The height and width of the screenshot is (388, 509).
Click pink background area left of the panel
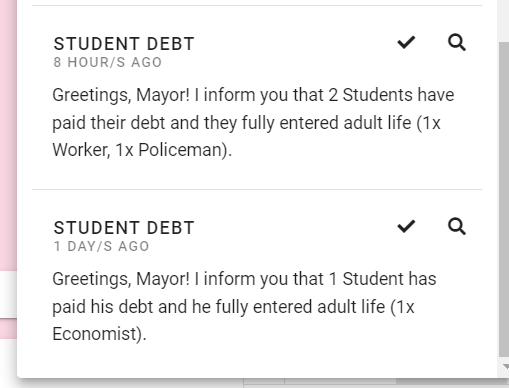[8, 133]
